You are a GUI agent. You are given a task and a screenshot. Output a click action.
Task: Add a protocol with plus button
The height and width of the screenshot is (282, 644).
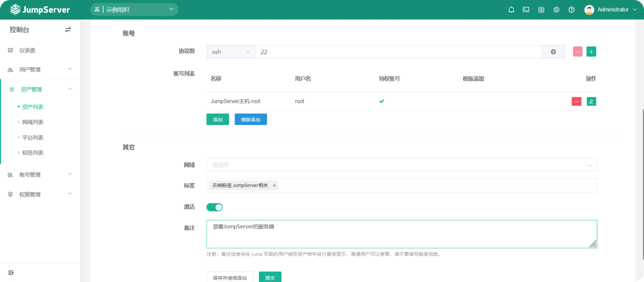pyautogui.click(x=591, y=52)
